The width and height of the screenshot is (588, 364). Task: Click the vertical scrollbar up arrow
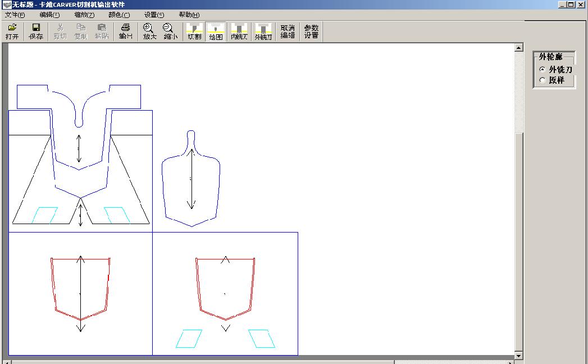(518, 48)
